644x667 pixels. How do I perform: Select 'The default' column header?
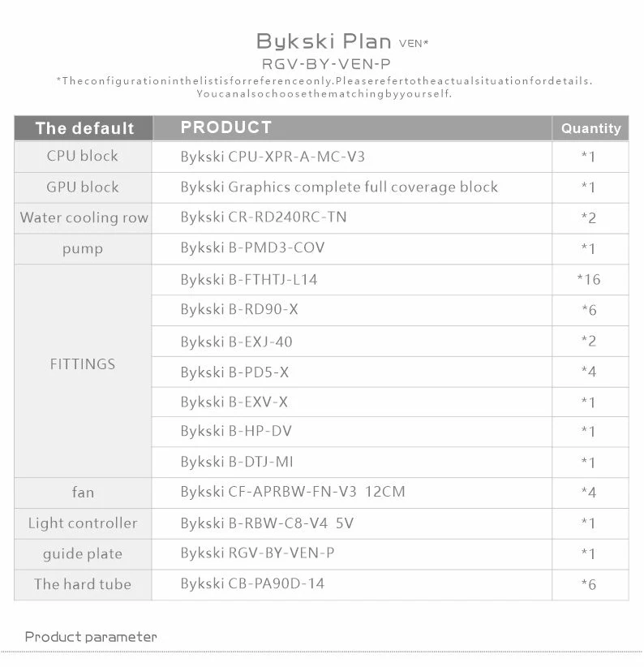[x=84, y=128]
